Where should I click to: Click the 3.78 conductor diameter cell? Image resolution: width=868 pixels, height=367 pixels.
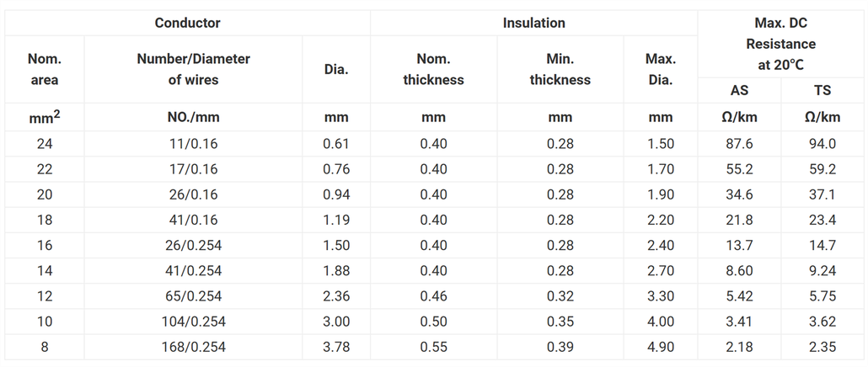(x=336, y=347)
